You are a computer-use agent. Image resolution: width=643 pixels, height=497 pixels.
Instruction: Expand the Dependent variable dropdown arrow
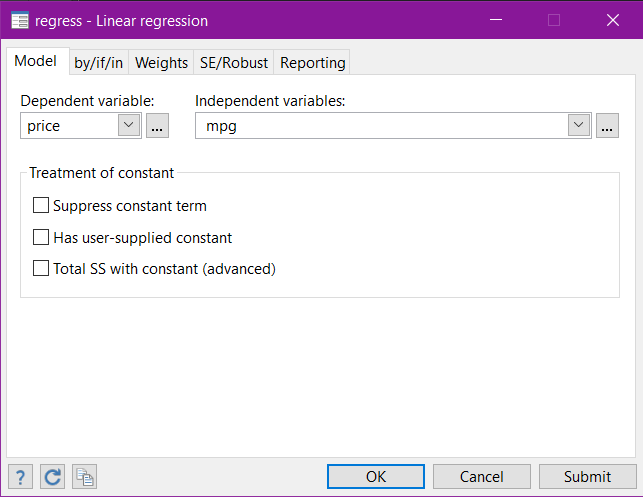click(x=129, y=126)
